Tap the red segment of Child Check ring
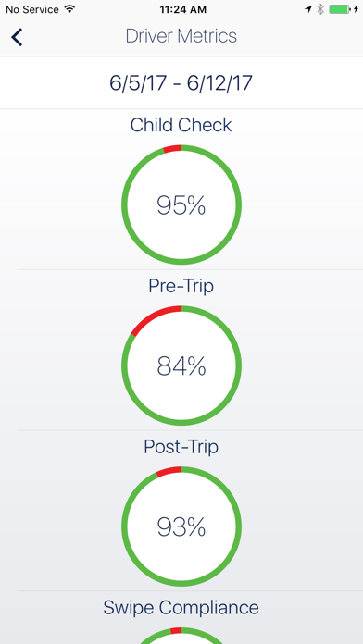The image size is (363, 644). point(172,148)
